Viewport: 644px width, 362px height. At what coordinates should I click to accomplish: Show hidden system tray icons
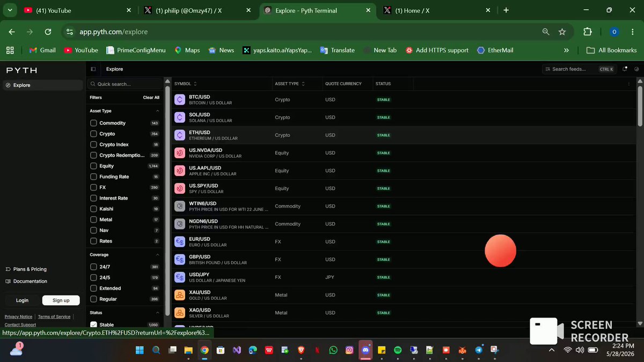pos(551,350)
